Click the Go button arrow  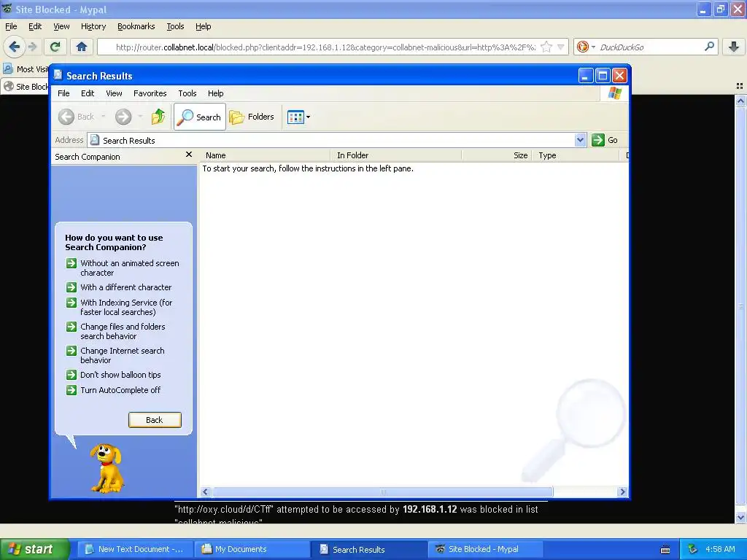tap(598, 140)
